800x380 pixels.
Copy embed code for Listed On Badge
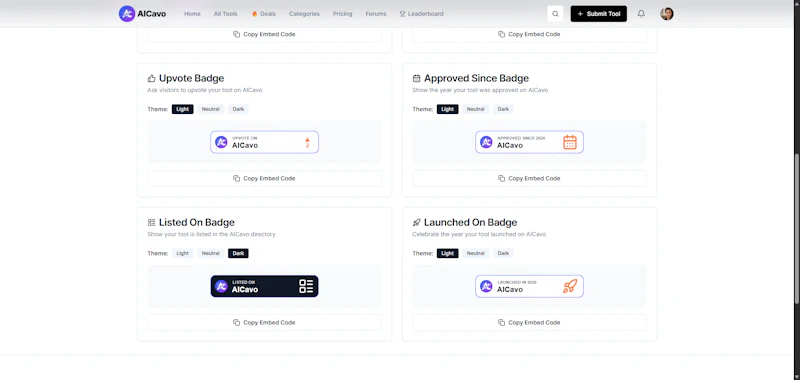click(264, 322)
